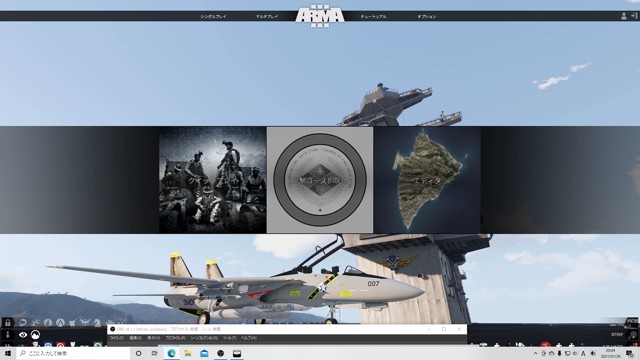Click the padlock icon in the overlay toolbar
Image resolution: width=640 pixels, height=360 pixels.
(x=7, y=323)
